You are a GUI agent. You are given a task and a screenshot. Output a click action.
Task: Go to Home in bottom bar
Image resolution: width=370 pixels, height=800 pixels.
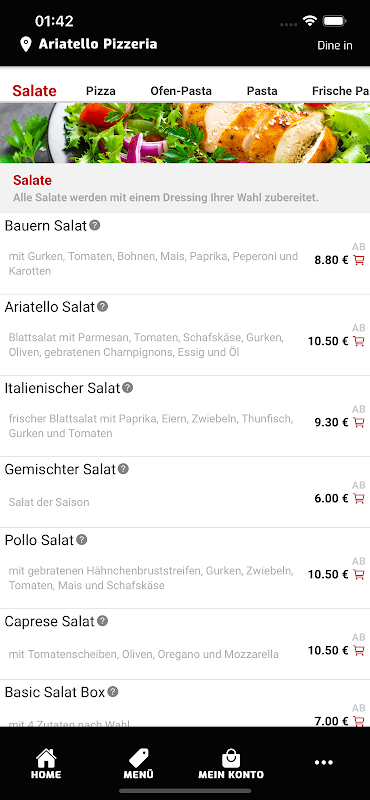(x=46, y=764)
